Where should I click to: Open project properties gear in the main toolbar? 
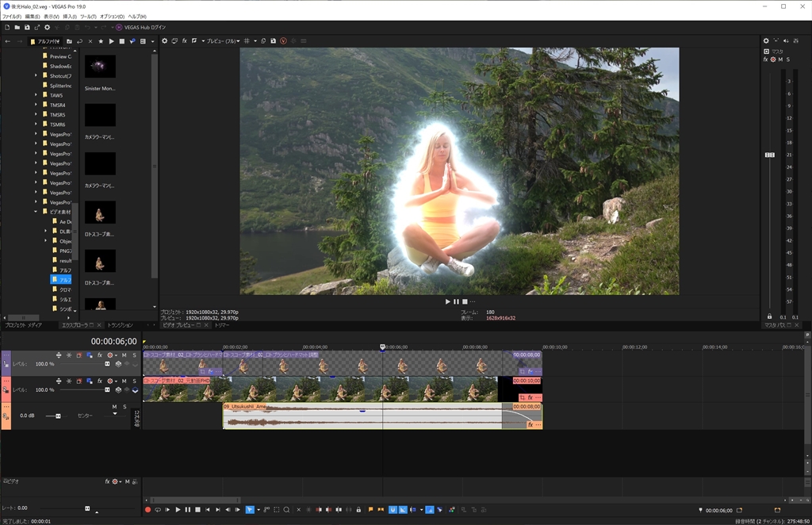(x=47, y=27)
